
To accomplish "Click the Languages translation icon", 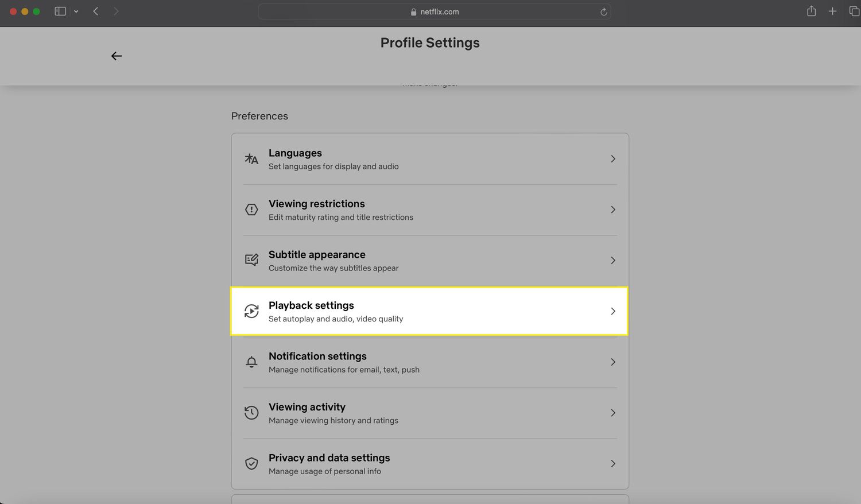I will [251, 158].
